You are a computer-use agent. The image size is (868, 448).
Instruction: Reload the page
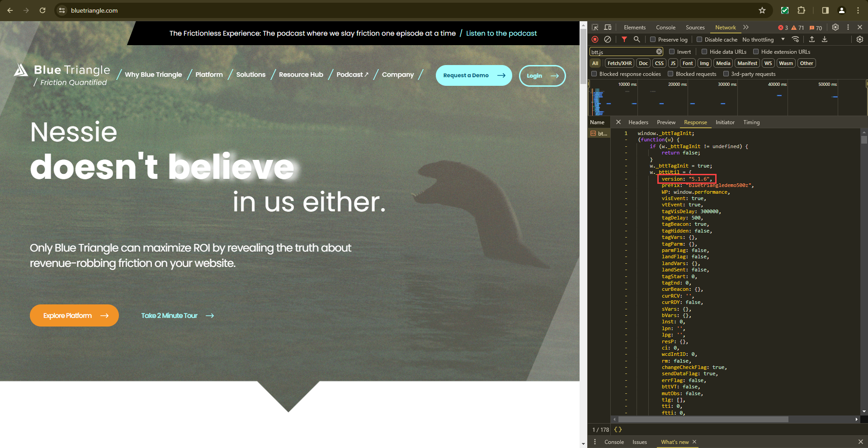click(42, 10)
